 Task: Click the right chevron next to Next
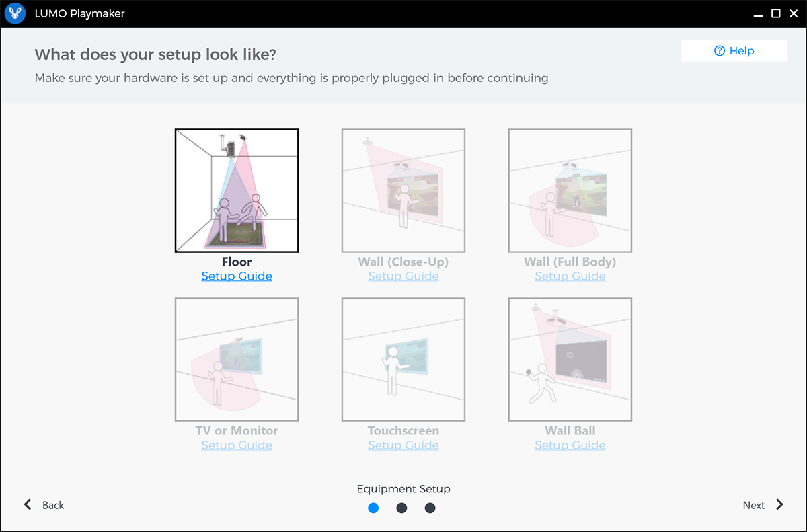pyautogui.click(x=780, y=504)
